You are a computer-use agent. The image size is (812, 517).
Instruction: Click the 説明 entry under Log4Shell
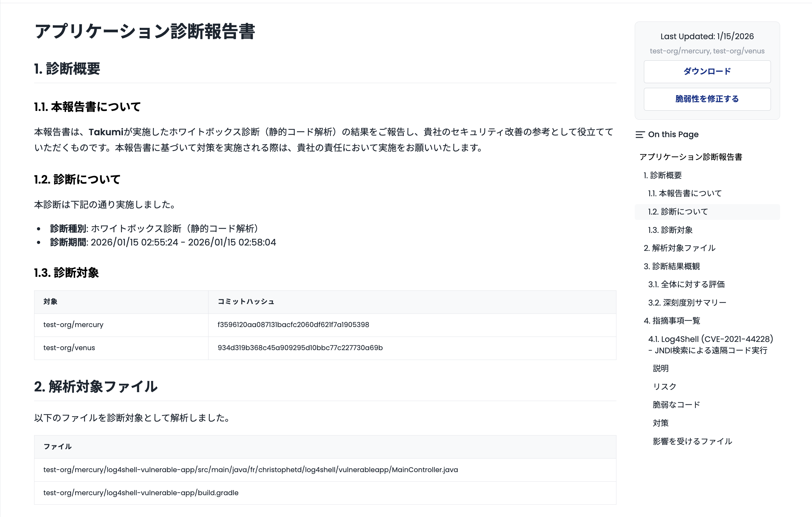click(x=661, y=368)
